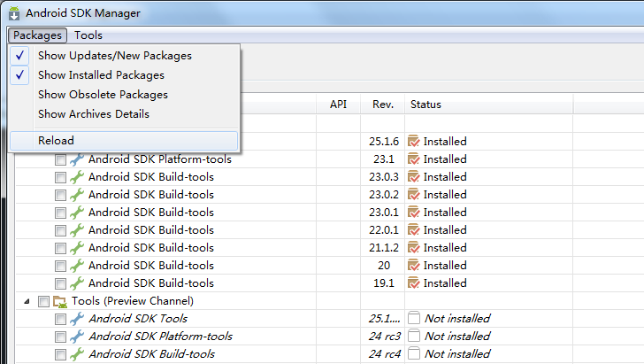Select the Android SDK Platform-tools 23.1 row name
Viewport: 644px width, 364px height.
point(160,159)
